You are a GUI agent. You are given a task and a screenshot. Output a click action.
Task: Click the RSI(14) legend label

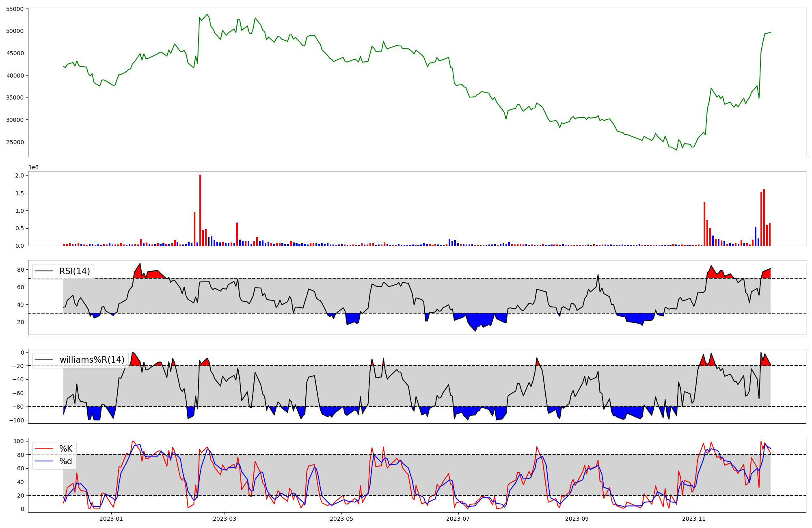(75, 271)
